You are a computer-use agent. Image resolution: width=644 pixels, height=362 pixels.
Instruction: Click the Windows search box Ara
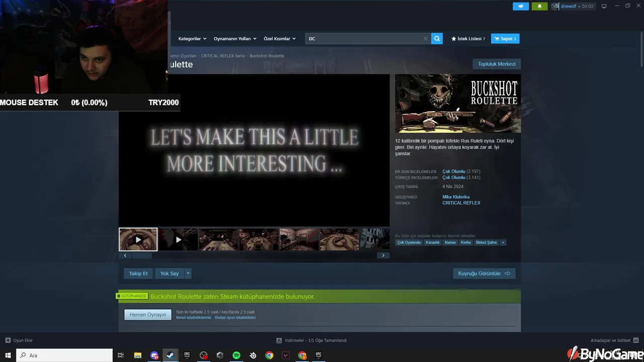(x=64, y=355)
